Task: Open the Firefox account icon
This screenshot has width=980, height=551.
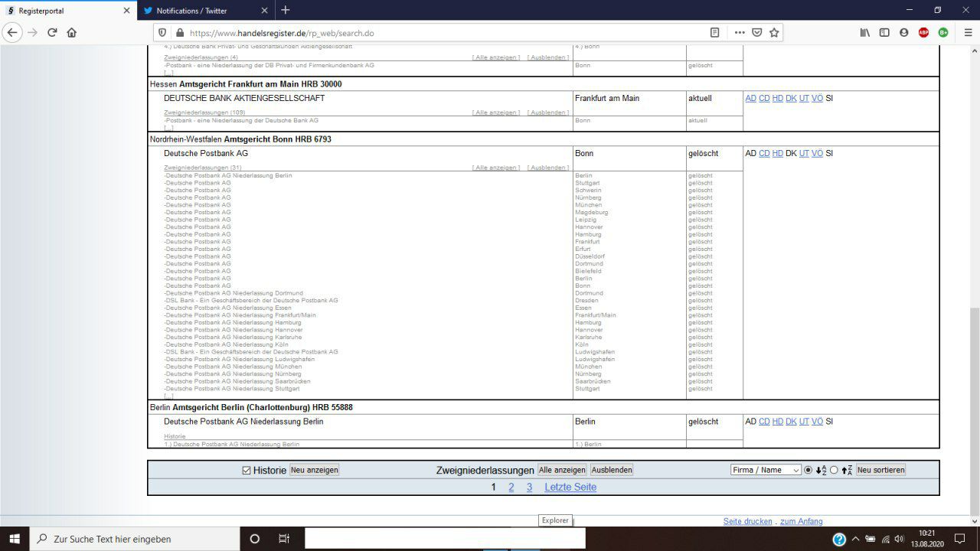Action: point(904,33)
